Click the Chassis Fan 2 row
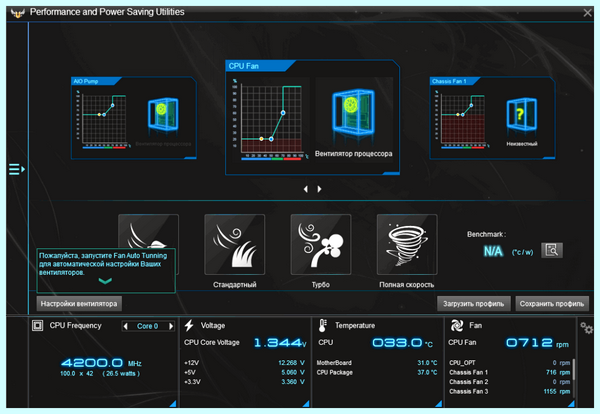This screenshot has height=414, width=600. 509,382
